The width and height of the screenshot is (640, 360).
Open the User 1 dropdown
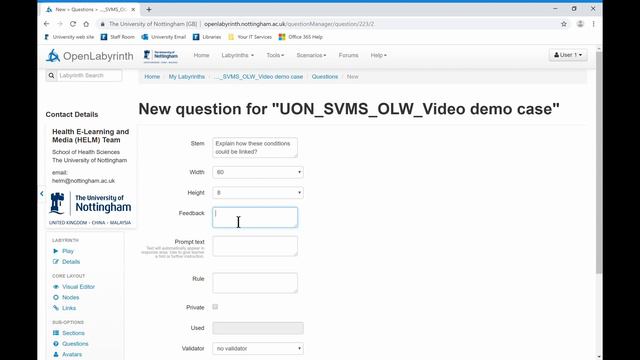568,55
